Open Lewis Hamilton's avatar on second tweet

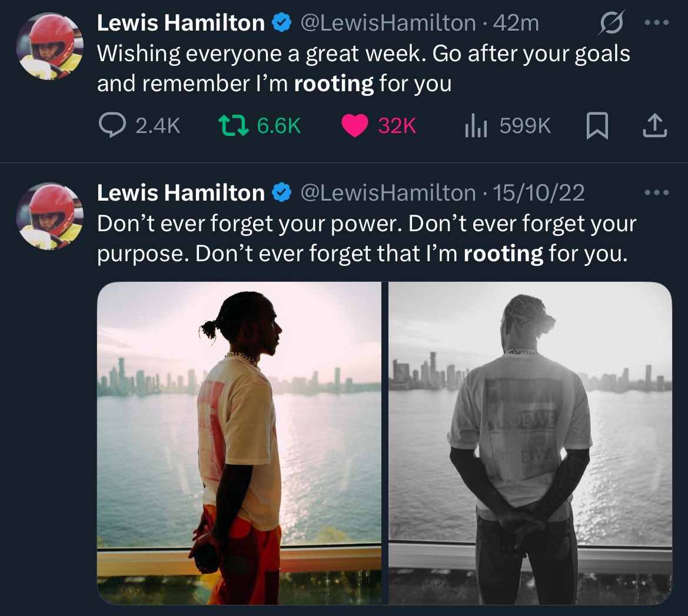click(49, 217)
